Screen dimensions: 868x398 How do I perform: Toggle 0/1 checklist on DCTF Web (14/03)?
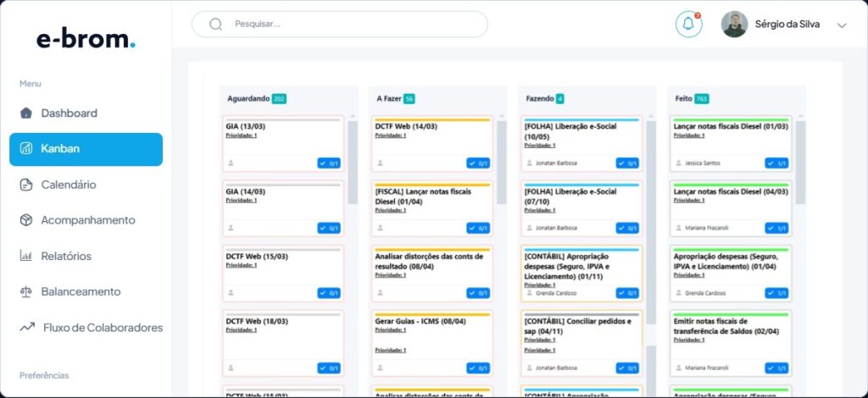pyautogui.click(x=478, y=163)
